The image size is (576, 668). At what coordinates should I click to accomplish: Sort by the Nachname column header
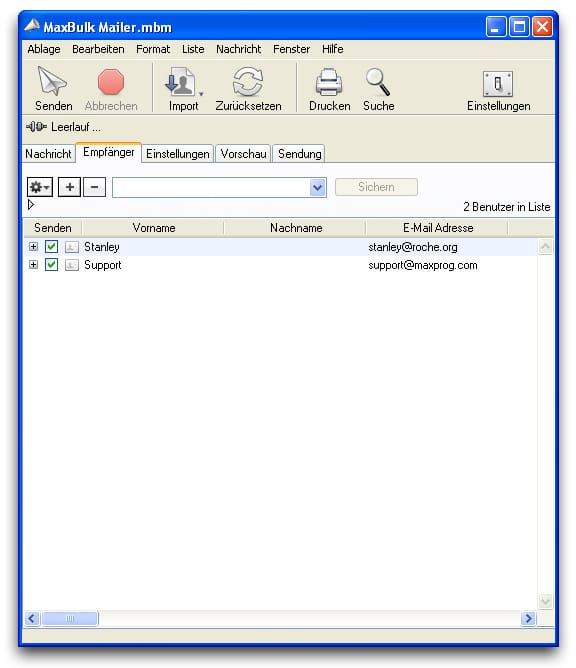pos(296,228)
